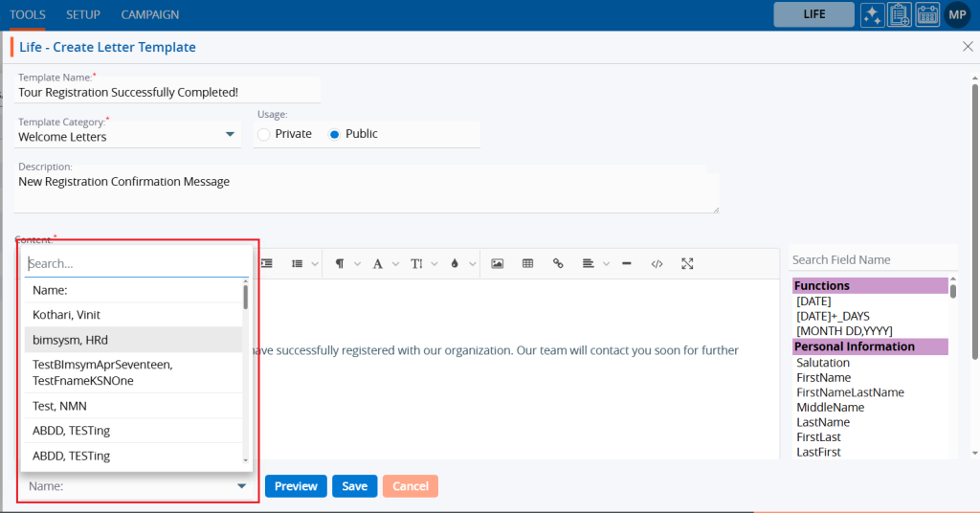
Task: Collapse the Name dropdown below the list
Action: pos(241,486)
